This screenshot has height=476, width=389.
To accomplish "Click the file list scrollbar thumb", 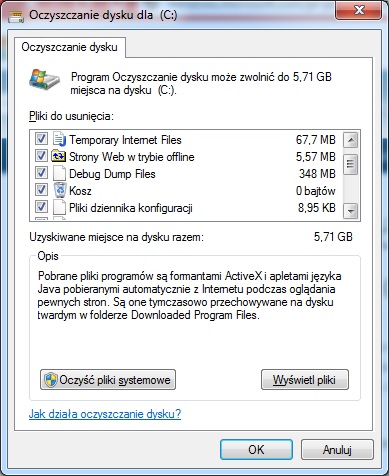I will [x=350, y=164].
